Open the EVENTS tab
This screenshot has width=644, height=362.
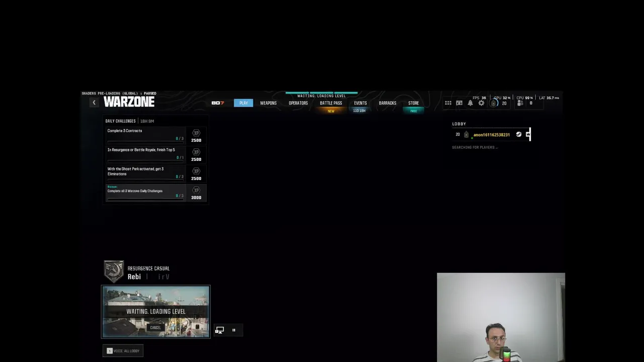tap(360, 103)
